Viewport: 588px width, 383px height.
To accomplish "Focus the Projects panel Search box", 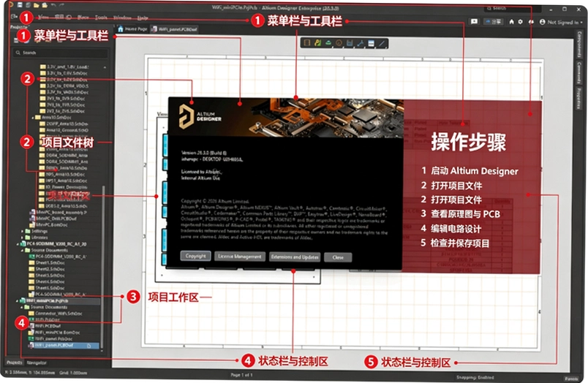I will click(x=61, y=53).
